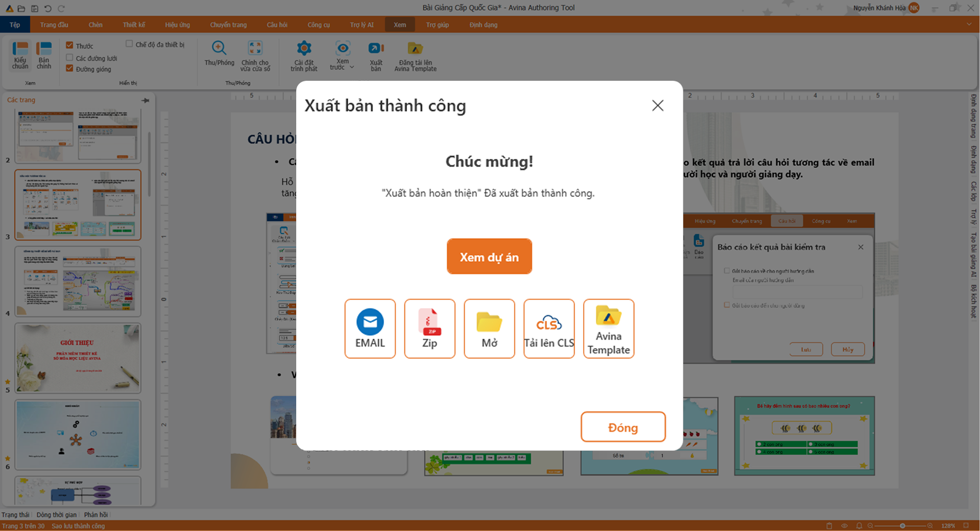This screenshot has width=980, height=531.
Task: Select slide 3 thumbnail
Action: [78, 205]
